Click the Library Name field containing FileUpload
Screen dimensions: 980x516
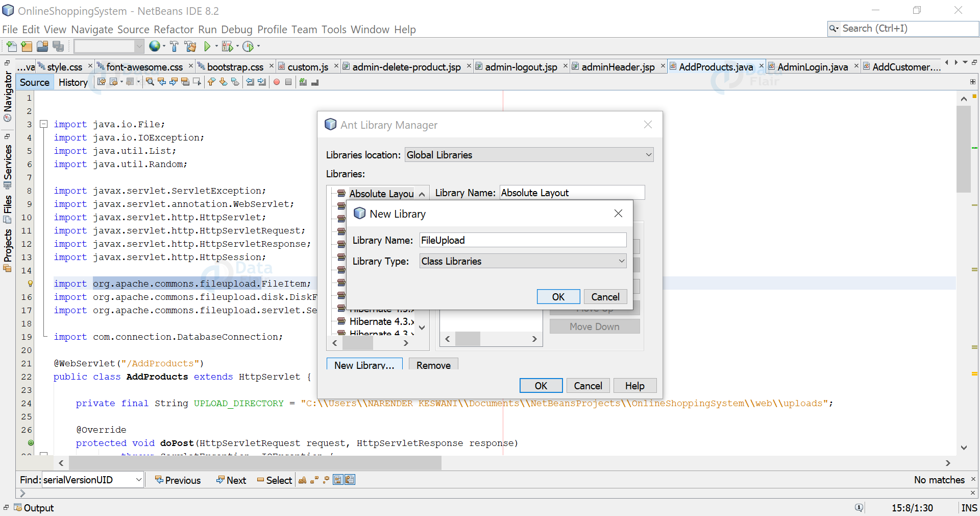point(523,240)
